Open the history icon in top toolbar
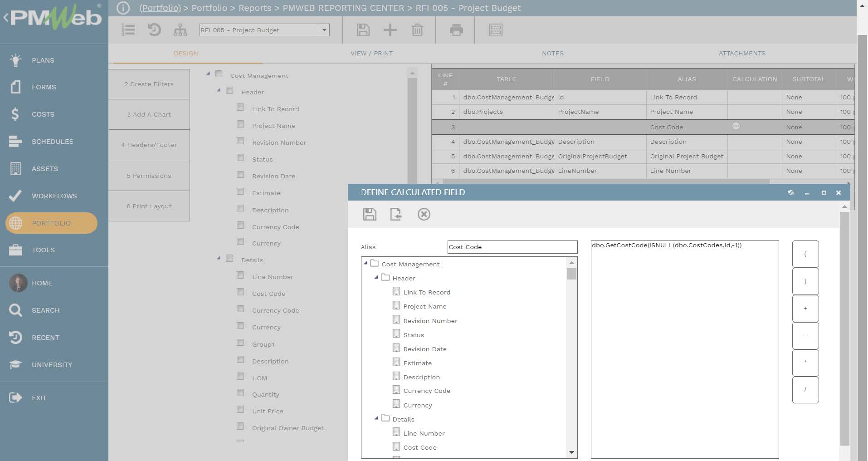The image size is (868, 461). point(154,30)
